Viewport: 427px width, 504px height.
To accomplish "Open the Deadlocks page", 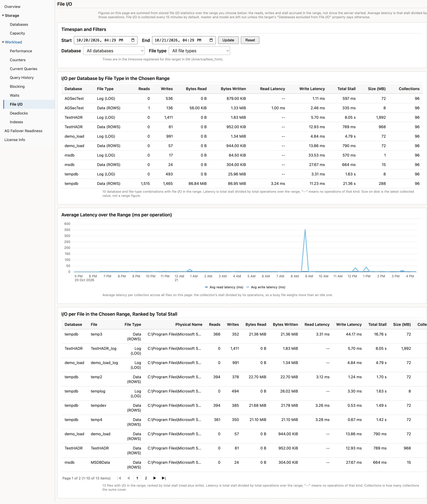I will point(19,113).
